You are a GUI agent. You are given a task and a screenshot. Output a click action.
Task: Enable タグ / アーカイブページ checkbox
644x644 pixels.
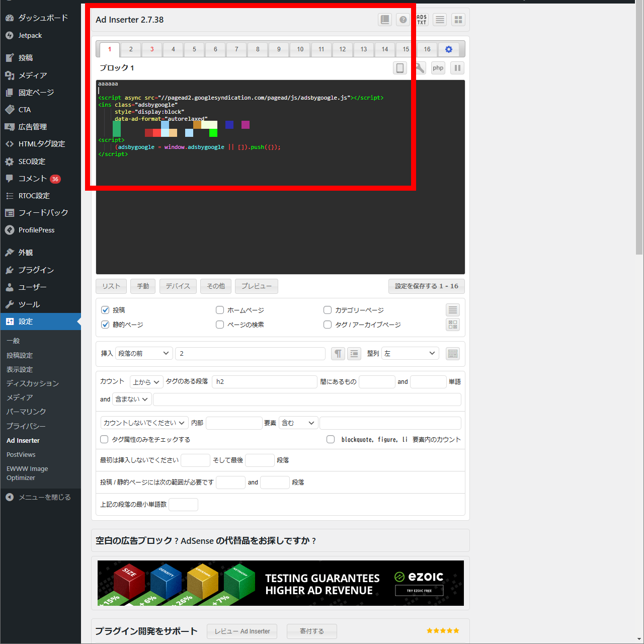328,325
